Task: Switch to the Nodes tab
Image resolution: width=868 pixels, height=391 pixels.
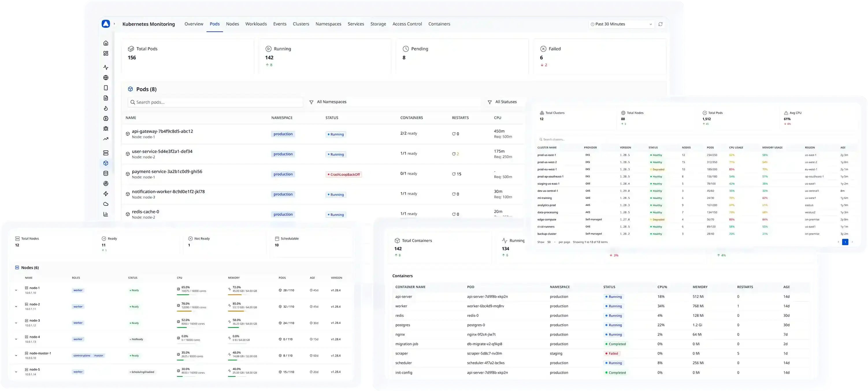Action: tap(233, 24)
